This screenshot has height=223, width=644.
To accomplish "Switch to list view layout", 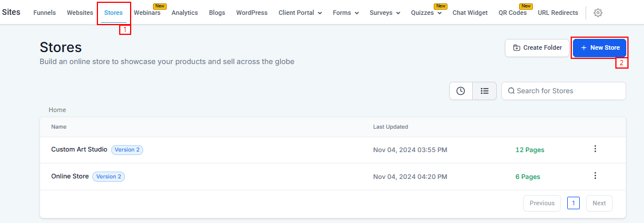I will click(485, 91).
